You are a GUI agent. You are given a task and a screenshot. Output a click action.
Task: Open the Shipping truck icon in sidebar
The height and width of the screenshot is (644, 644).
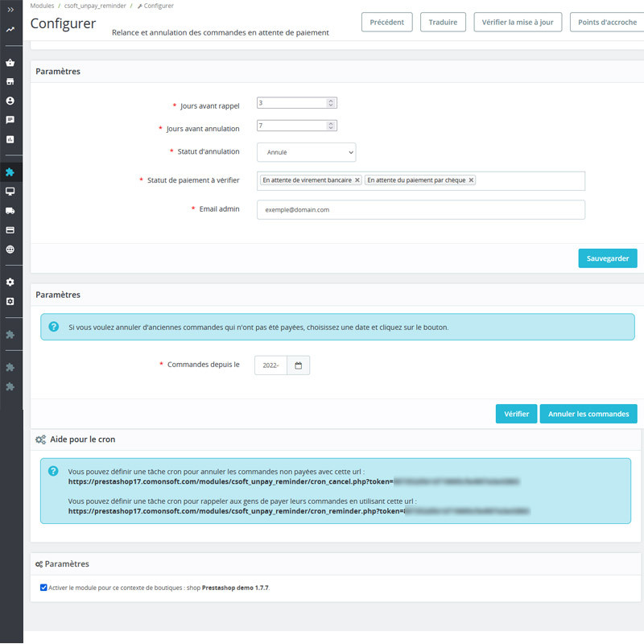(10, 211)
